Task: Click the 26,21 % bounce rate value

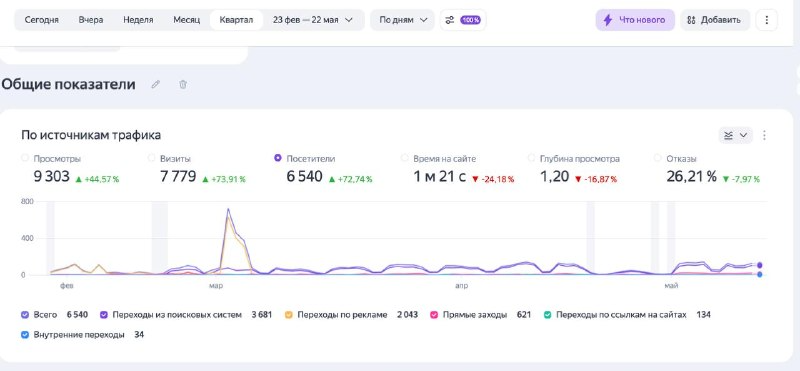Action: [x=691, y=177]
